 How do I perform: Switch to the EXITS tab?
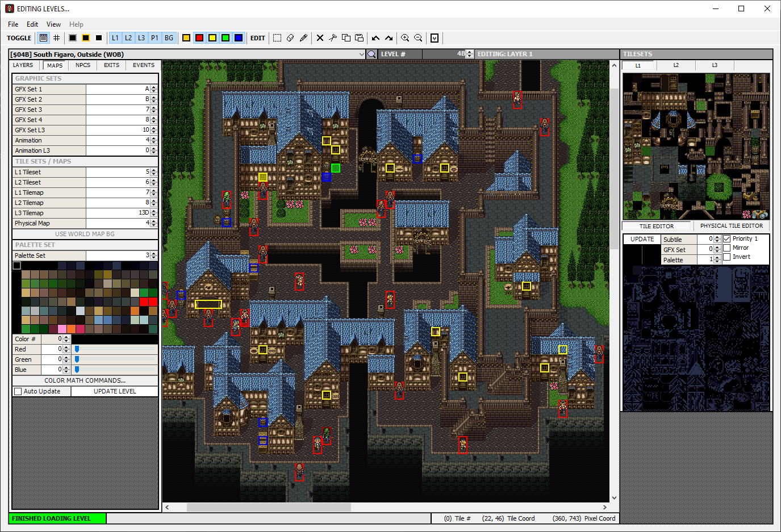tap(111, 65)
